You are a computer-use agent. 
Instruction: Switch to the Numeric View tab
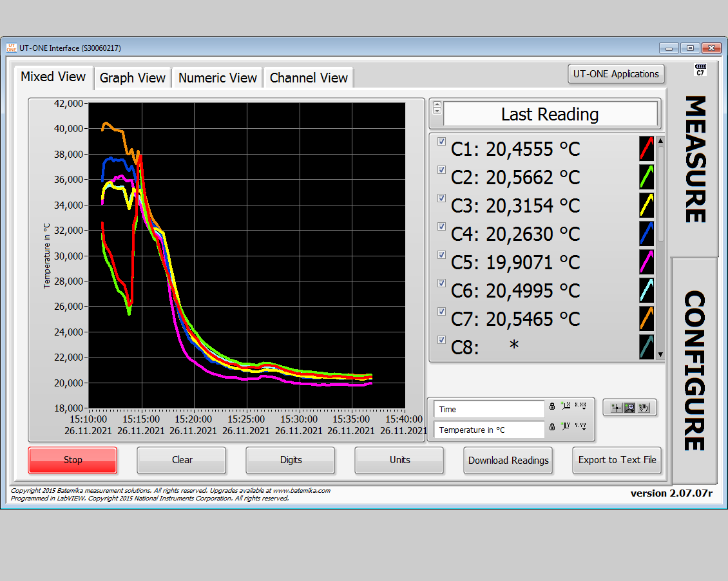click(217, 77)
